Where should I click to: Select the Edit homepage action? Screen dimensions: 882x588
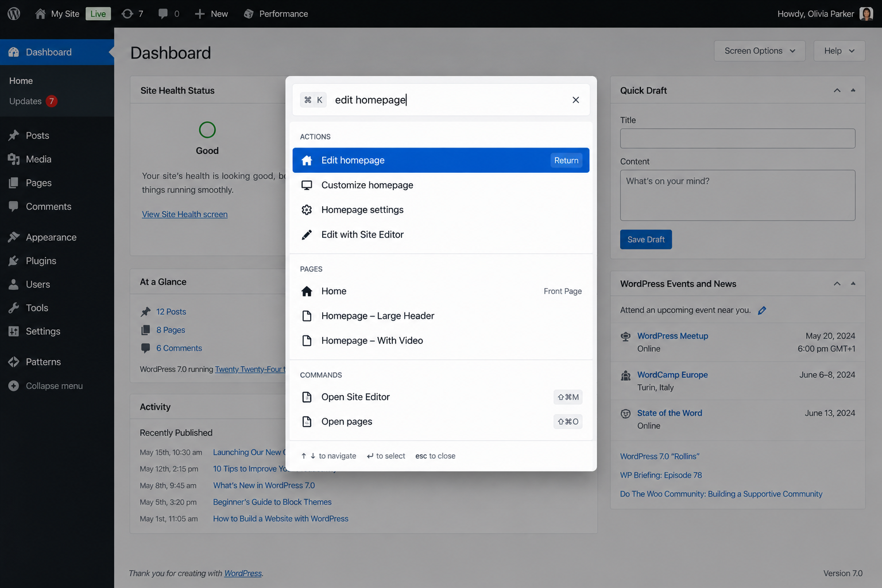click(441, 160)
